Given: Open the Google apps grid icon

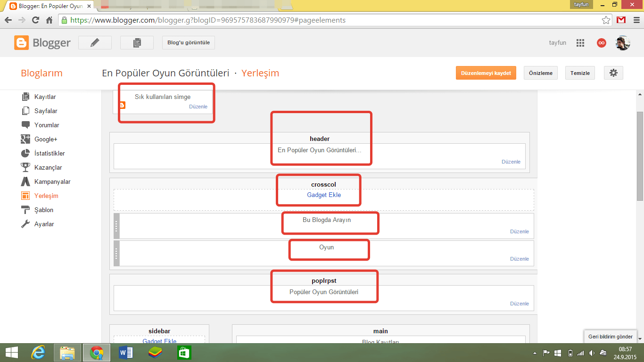Looking at the screenshot, I should point(580,43).
